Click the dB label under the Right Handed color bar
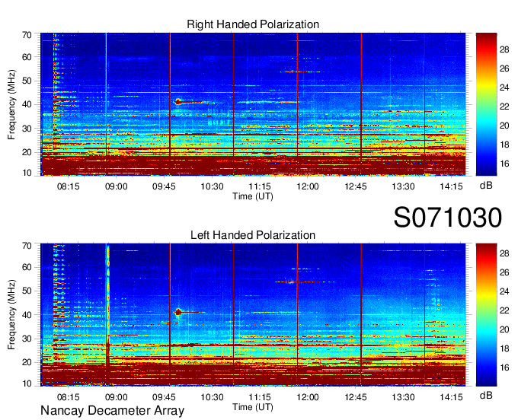 pyautogui.click(x=486, y=186)
